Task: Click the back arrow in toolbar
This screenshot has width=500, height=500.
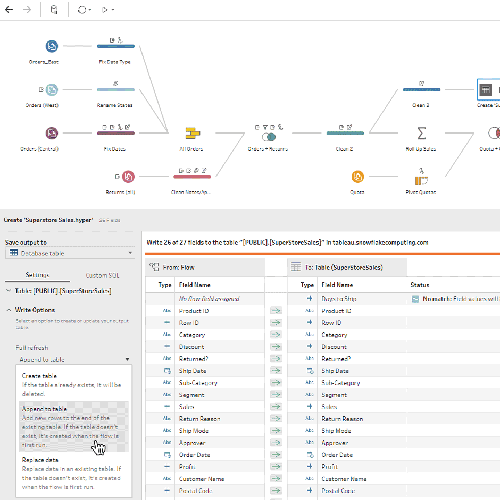Action: (x=9, y=9)
